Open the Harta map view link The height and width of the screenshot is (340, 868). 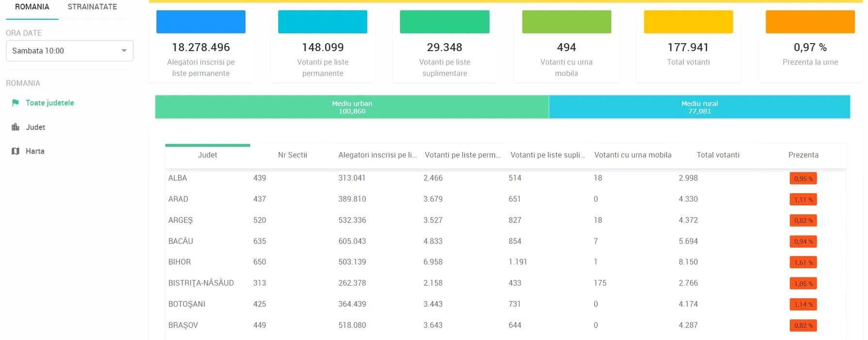35,151
